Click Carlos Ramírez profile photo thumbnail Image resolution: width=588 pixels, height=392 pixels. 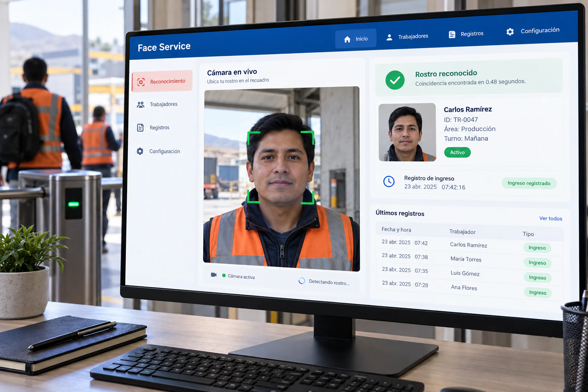tap(407, 132)
